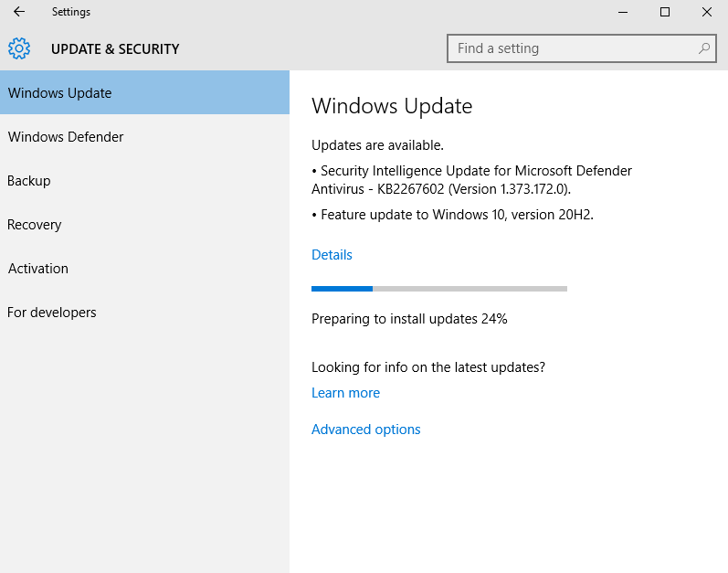Click the Settings gear icon
728x573 pixels.
pyautogui.click(x=19, y=48)
